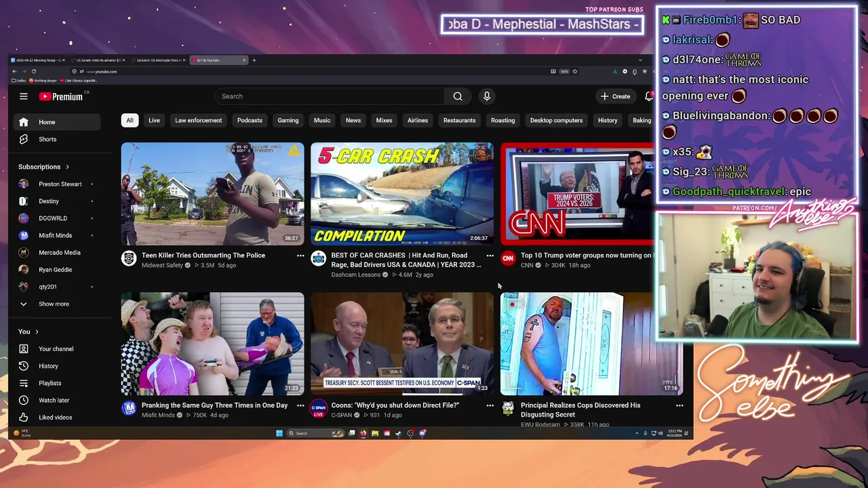Open Steam from the taskbar
Image resolution: width=868 pixels, height=488 pixels.
tap(399, 433)
